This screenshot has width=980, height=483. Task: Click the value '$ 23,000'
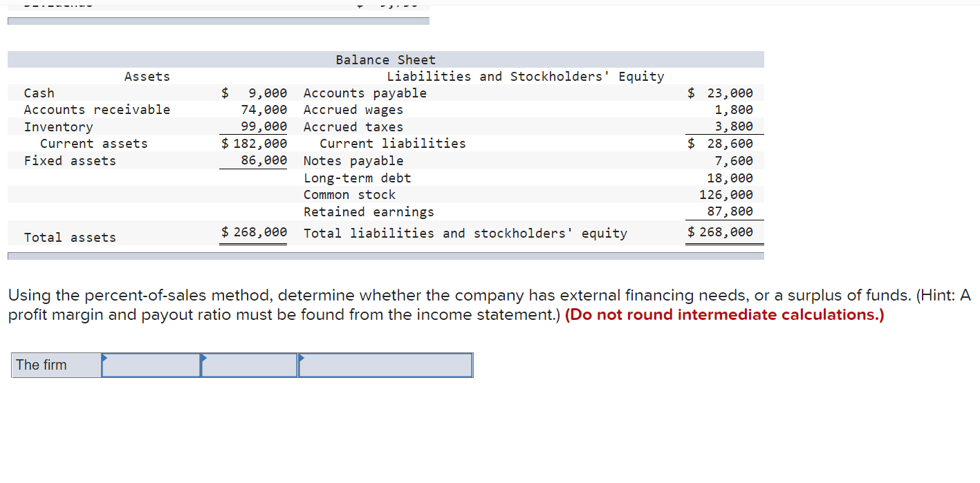[x=720, y=93]
